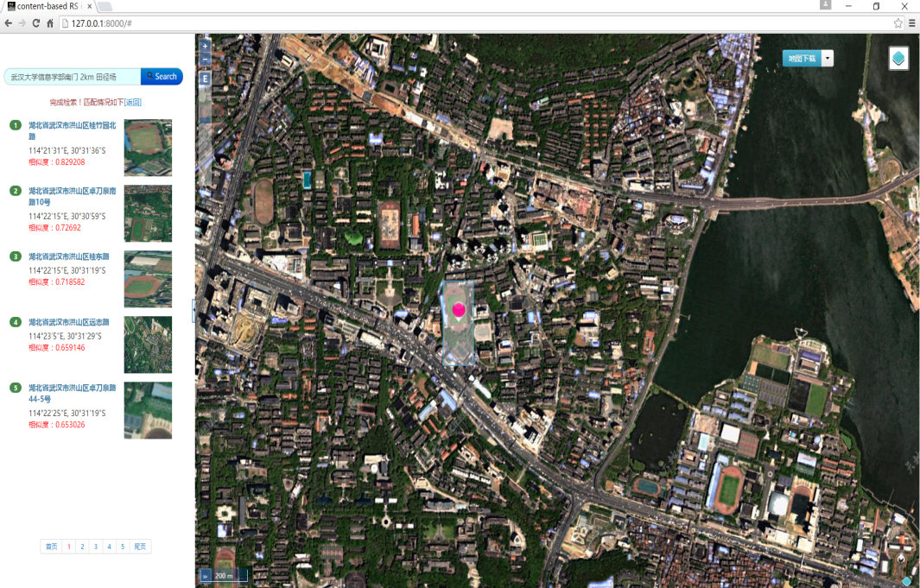
Task: Expand the 地图下载 dropdown arrow
Action: pyautogui.click(x=828, y=59)
